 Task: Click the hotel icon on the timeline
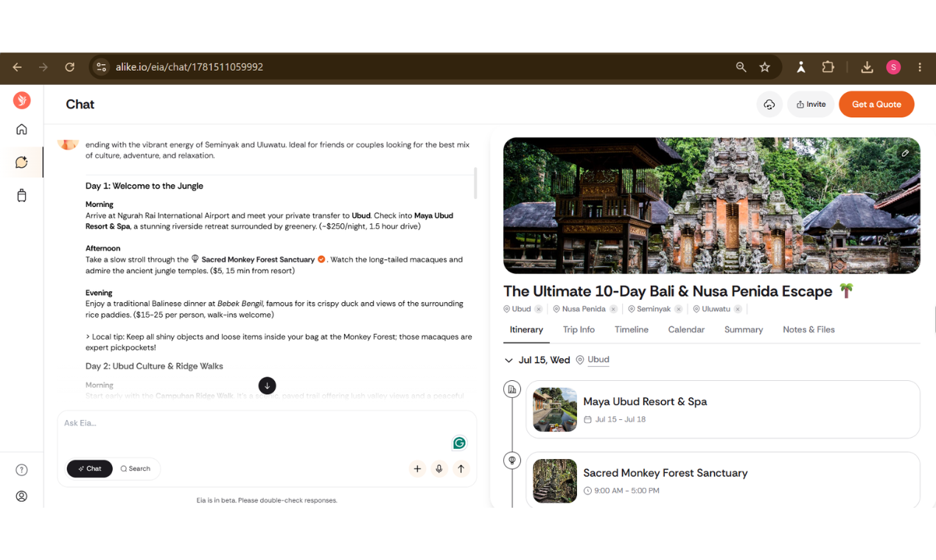pyautogui.click(x=511, y=389)
